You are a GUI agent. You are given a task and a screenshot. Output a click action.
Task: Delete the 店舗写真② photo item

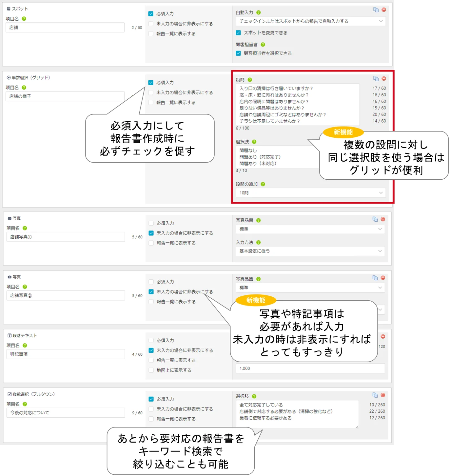(383, 278)
